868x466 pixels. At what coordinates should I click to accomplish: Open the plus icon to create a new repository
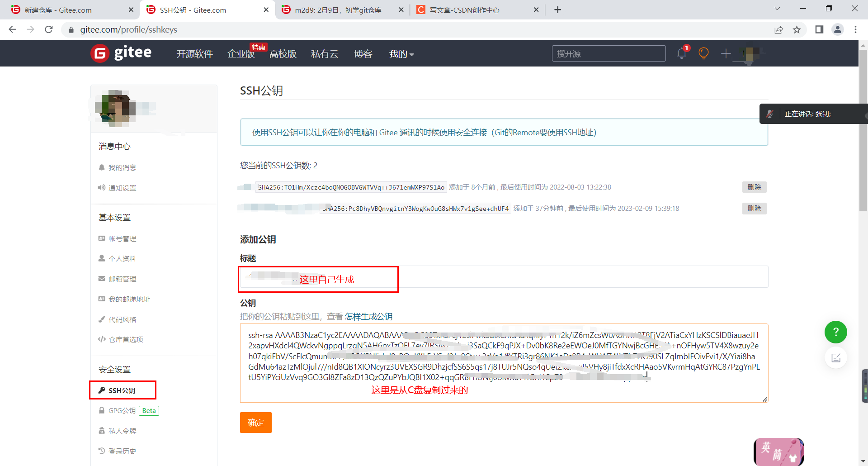pos(725,53)
